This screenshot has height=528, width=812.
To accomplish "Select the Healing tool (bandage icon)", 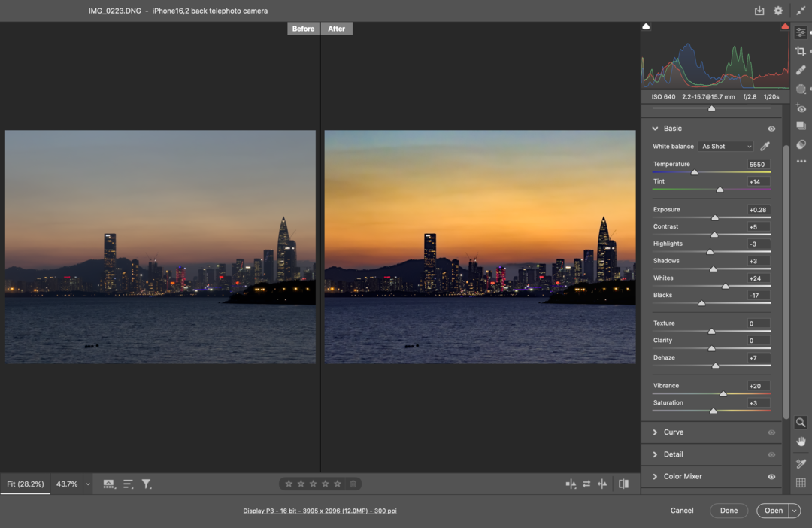I will click(801, 70).
